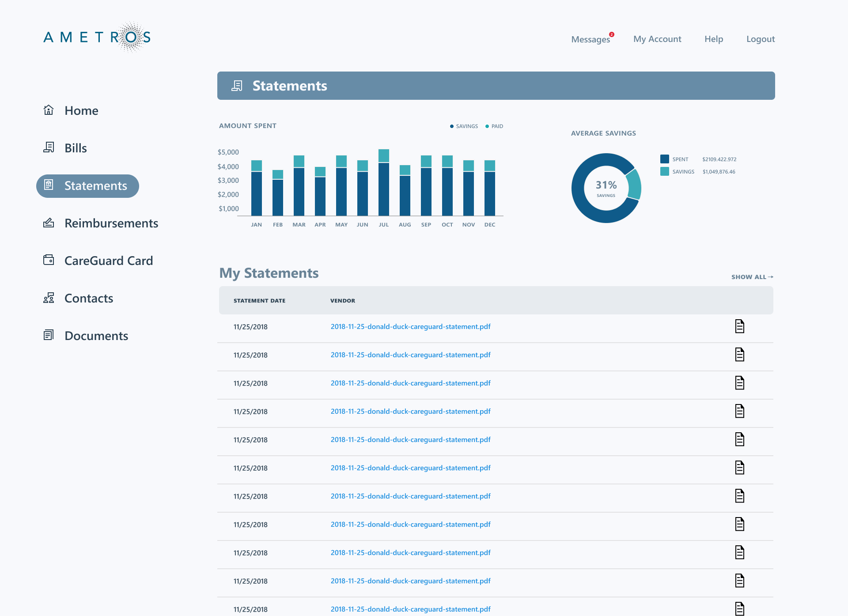The image size is (848, 616).
Task: Click the Statements icon in sidebar pill
Action: click(x=49, y=185)
